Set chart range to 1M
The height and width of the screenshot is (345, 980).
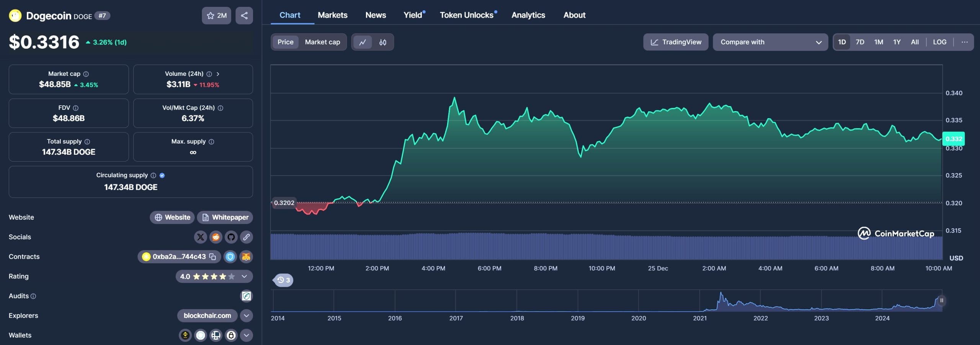click(x=879, y=42)
